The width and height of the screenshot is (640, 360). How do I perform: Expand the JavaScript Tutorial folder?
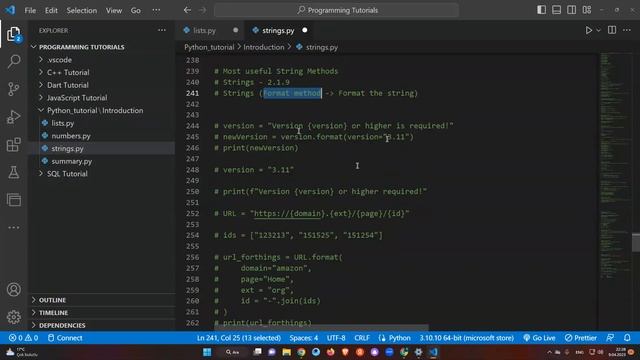(x=101, y=98)
